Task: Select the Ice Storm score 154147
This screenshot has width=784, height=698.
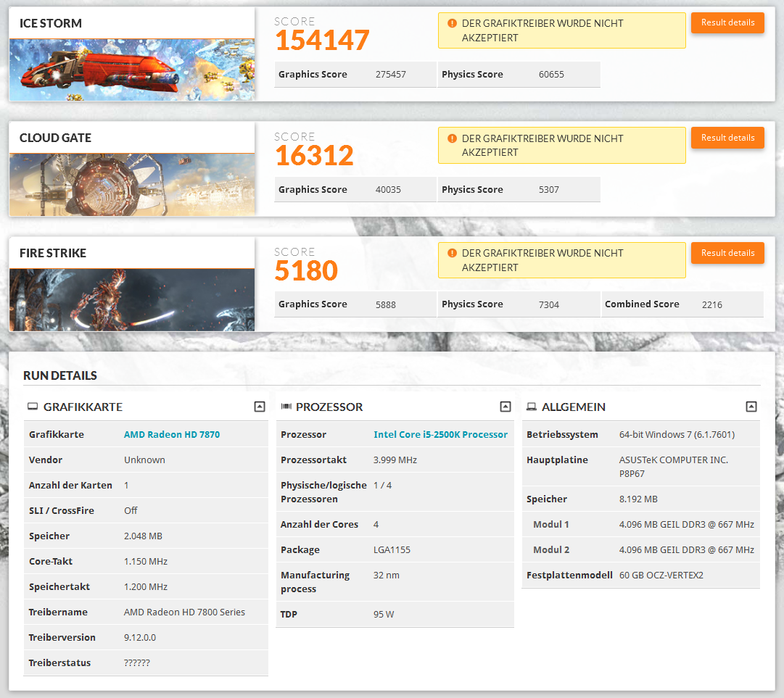Action: (323, 40)
